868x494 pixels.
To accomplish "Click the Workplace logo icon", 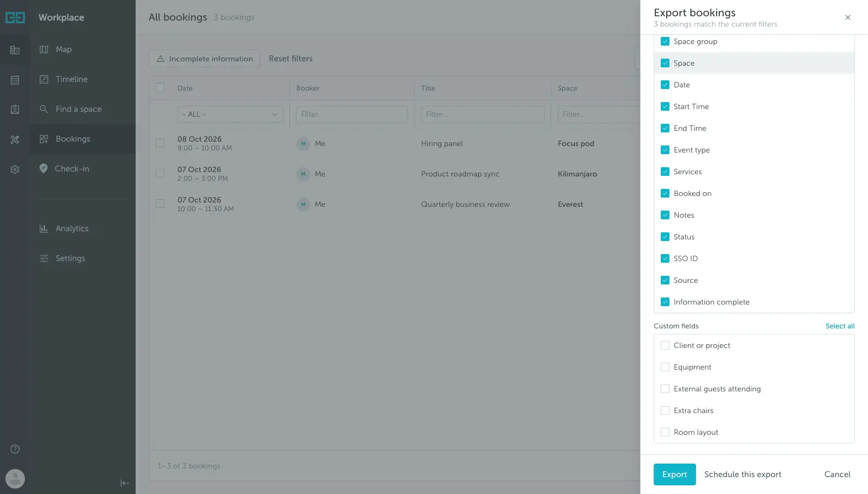I will 15,17.
